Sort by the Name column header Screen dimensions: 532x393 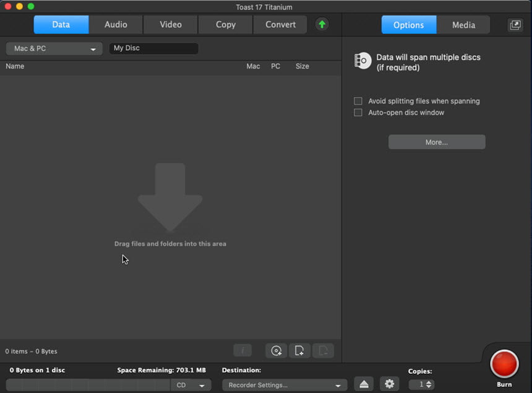pos(15,66)
